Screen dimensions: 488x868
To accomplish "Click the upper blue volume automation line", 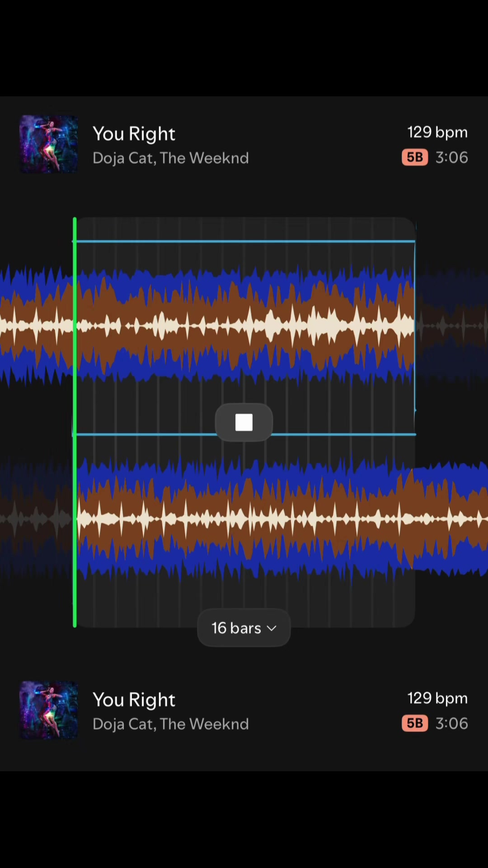I will click(244, 241).
